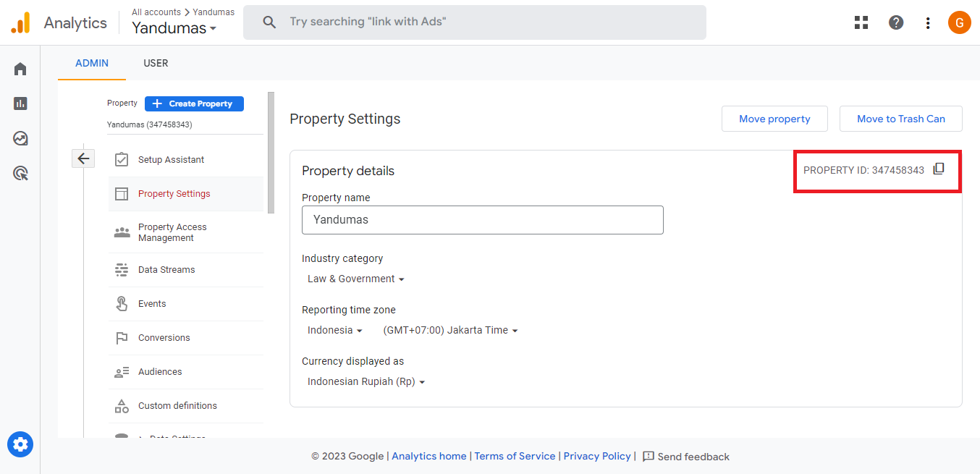Screen dimensions: 980x474
Task: Open the Jakarta Time zone dropdown
Action: 450,330
